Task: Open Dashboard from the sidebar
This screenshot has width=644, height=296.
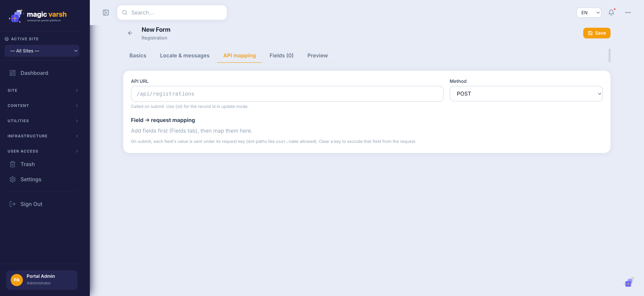Action: click(42, 73)
